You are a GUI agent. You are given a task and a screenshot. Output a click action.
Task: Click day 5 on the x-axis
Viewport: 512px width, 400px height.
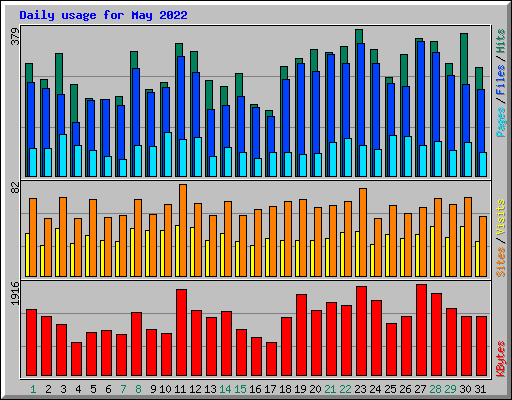point(93,389)
